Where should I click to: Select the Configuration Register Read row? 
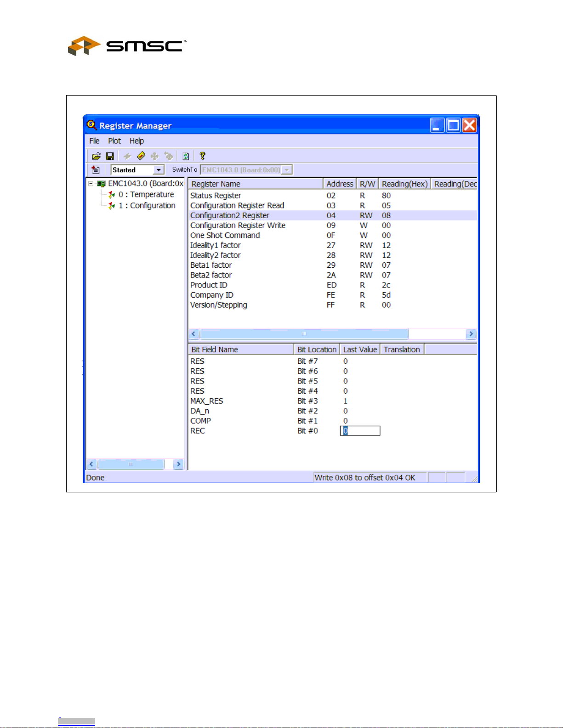333,206
